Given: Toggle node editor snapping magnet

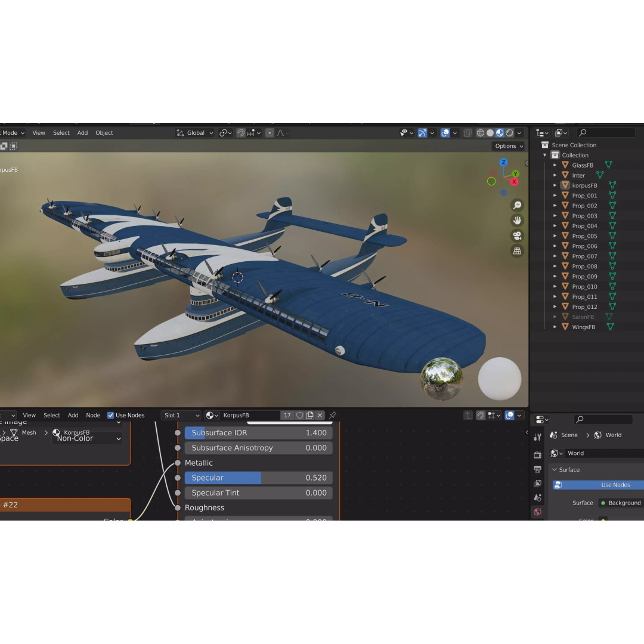Looking at the screenshot, I should point(481,415).
